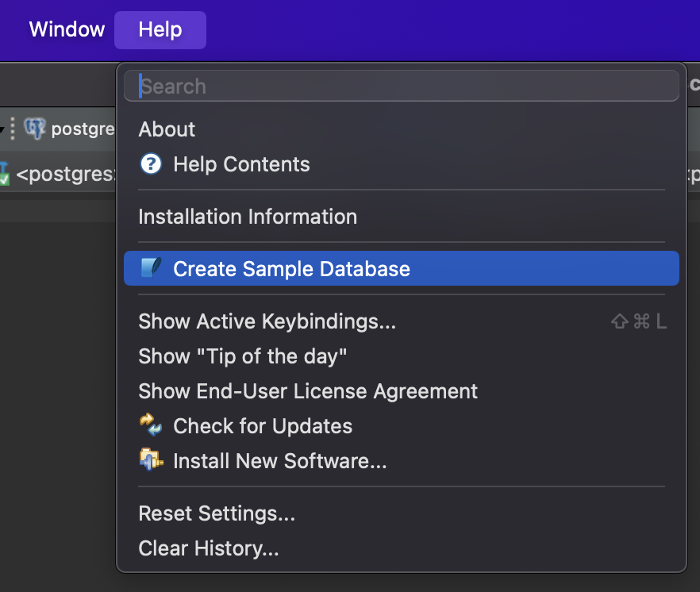Select Install New Software...

coord(402,461)
